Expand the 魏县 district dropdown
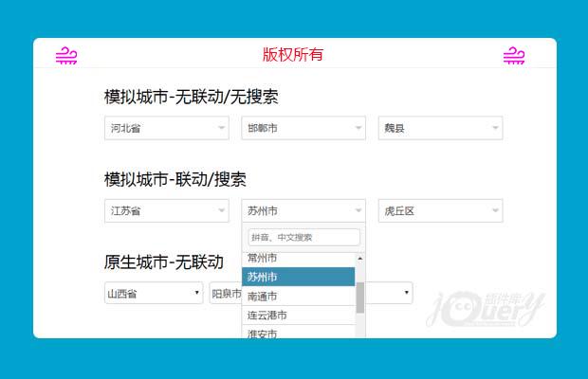The image size is (588, 379). tap(440, 128)
